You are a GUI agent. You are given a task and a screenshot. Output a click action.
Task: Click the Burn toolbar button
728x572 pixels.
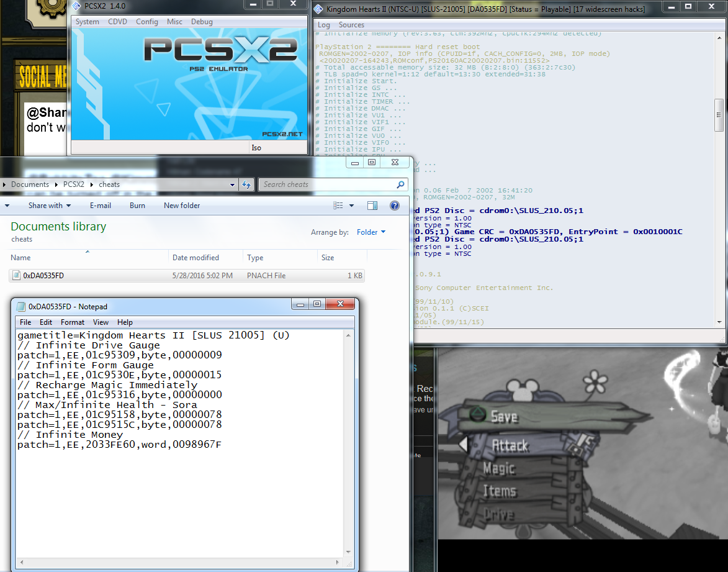(137, 206)
